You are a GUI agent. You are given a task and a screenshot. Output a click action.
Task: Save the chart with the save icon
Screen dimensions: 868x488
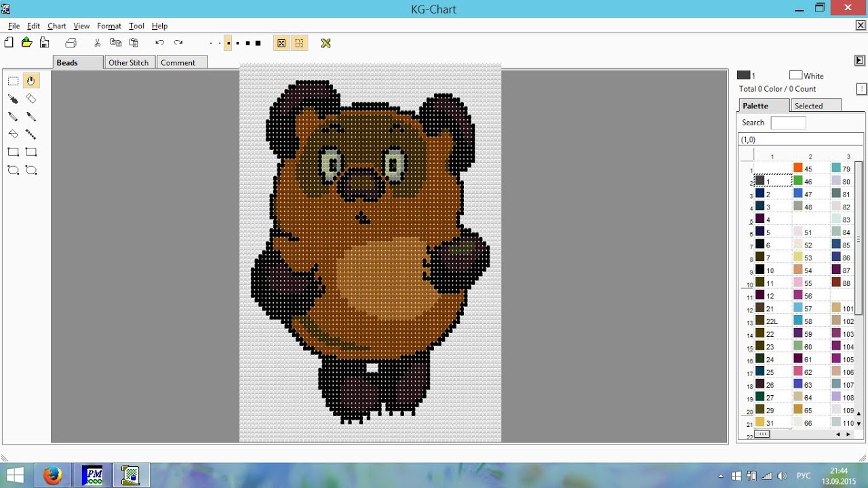tap(44, 43)
